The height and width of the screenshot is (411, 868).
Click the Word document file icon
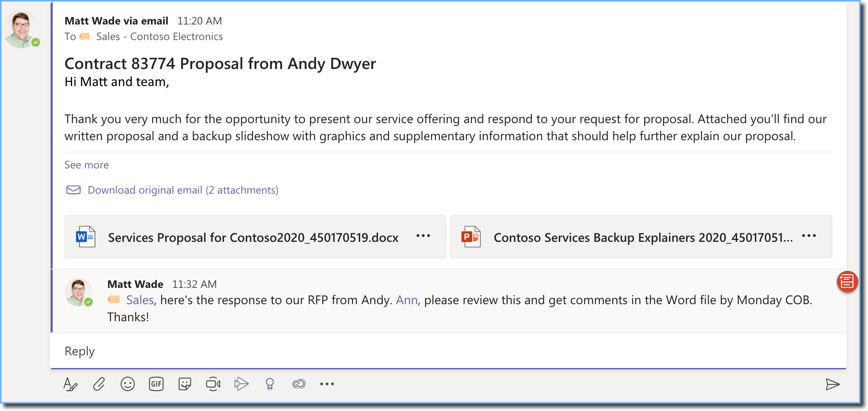point(86,237)
